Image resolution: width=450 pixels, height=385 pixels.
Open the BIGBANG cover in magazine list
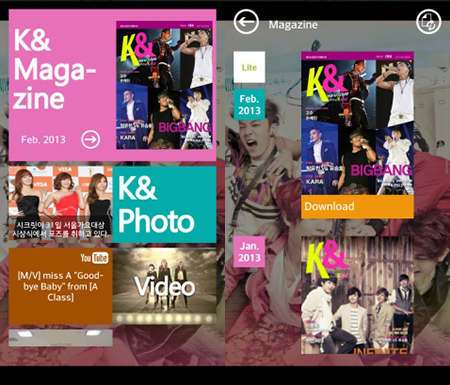357,123
